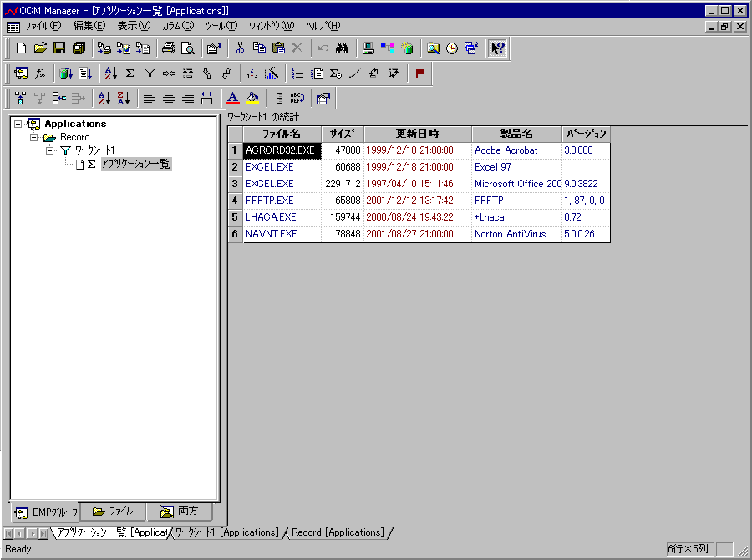Image resolution: width=752 pixels, height=560 pixels.
Task: Select Record [Applications] sheet tab
Action: pyautogui.click(x=338, y=532)
